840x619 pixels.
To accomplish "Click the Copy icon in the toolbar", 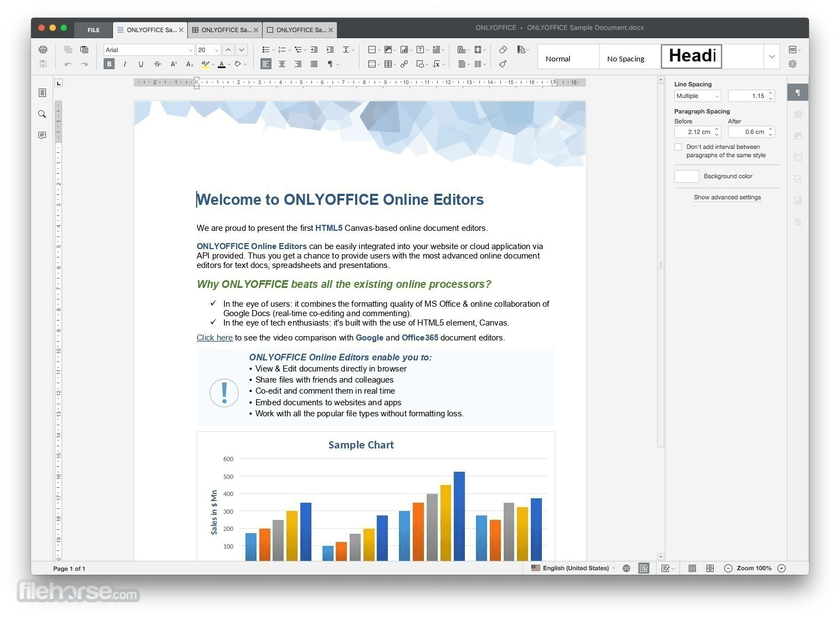I will coord(68,50).
